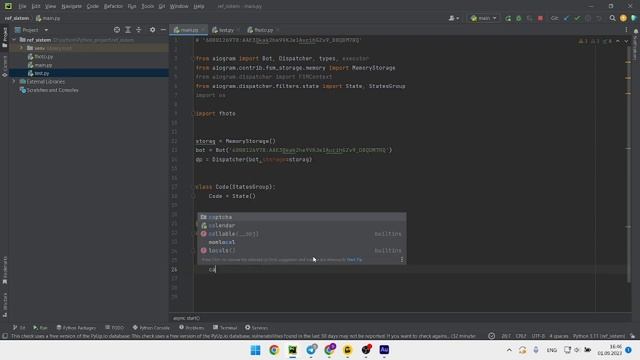Click the Collapse All icon in Project panel

tap(138, 30)
